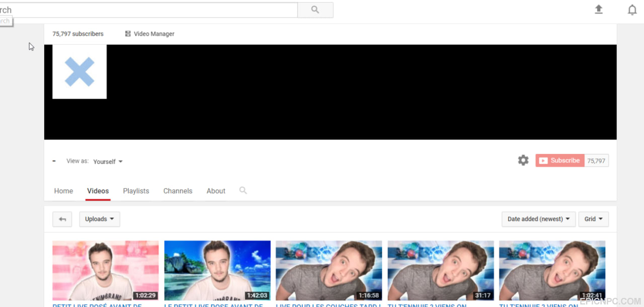The height and width of the screenshot is (307, 644).
Task: Open the beach-background video thumbnail 1:42:03
Action: (217, 270)
